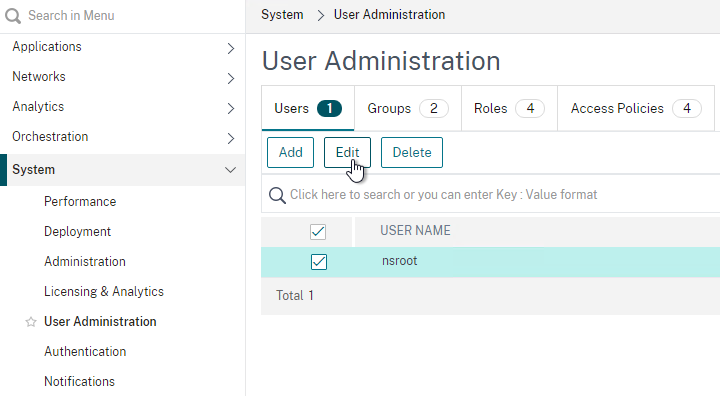Screen dimensions: 720x396
Task: Collapse the System menu section
Action: click(231, 170)
